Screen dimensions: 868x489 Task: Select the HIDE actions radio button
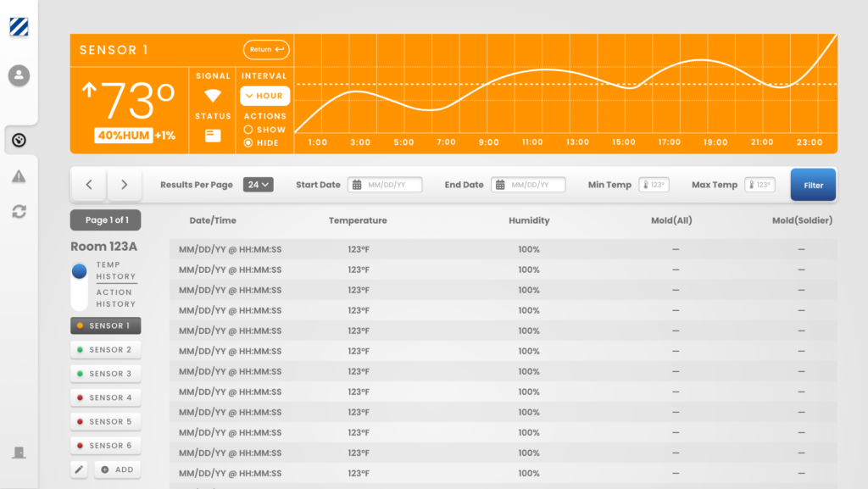pos(248,142)
